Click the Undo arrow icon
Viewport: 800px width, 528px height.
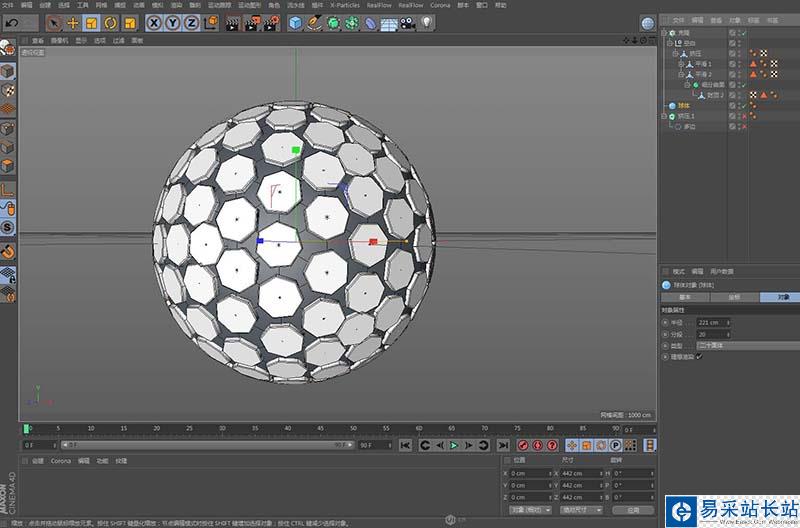click(12, 22)
